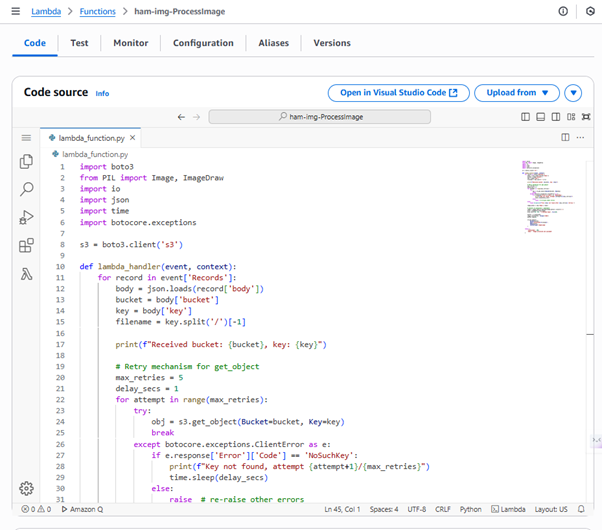Open the Extensions view icon
Image resolution: width=602 pixels, height=530 pixels.
26,245
